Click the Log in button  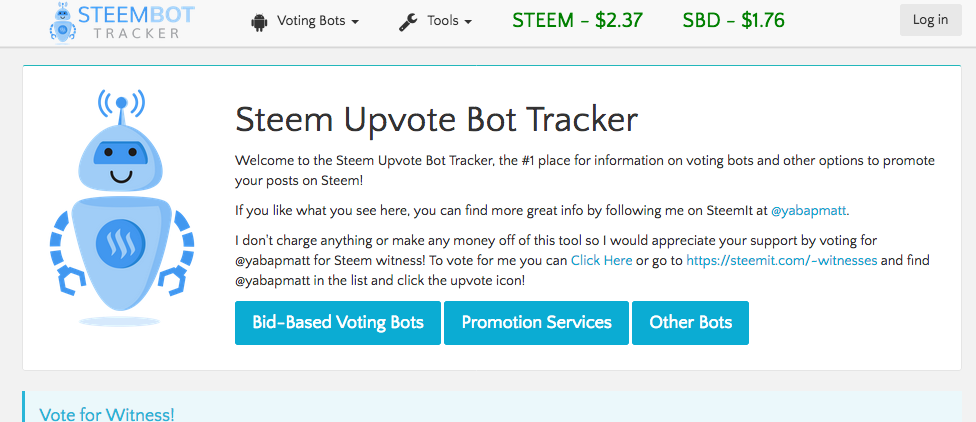931,20
